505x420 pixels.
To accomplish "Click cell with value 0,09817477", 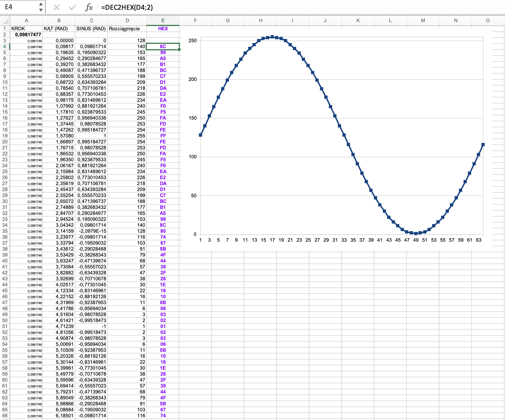I will tap(26, 35).
